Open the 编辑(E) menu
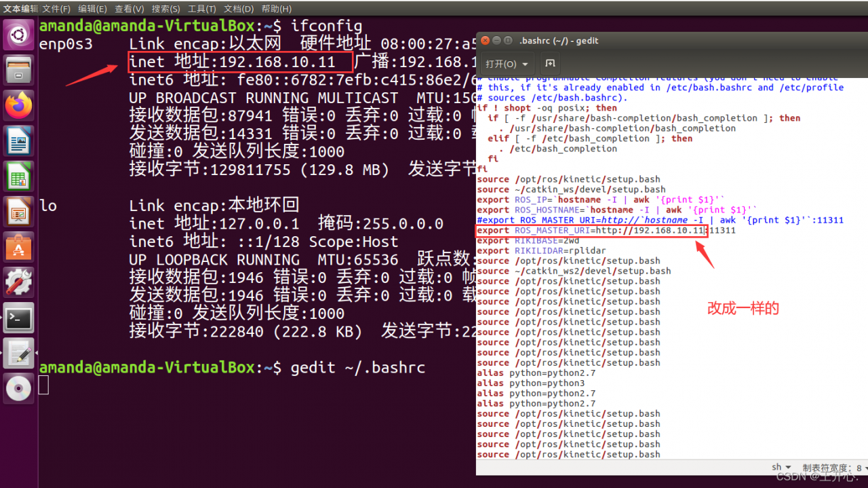Viewport: 868px width, 488px height. 92,9
